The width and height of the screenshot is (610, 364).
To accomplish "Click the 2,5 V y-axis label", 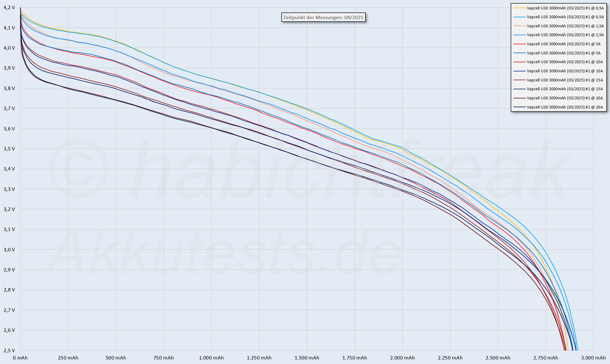I will (x=9, y=350).
